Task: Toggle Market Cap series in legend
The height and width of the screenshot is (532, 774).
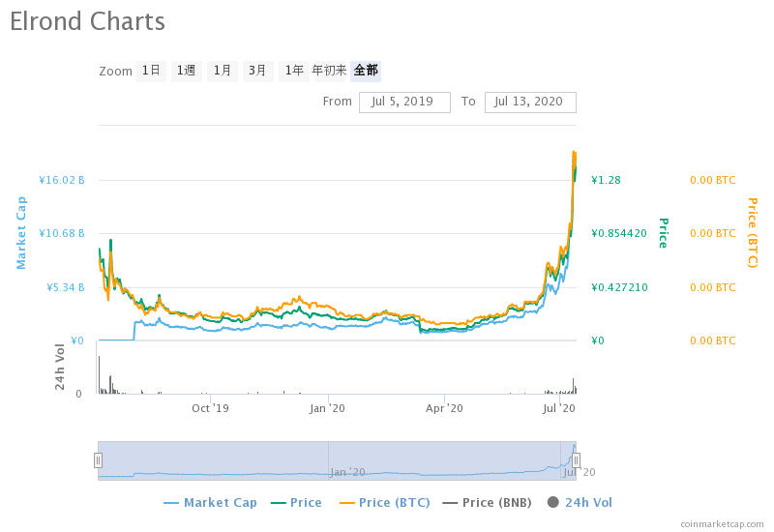Action: click(210, 502)
